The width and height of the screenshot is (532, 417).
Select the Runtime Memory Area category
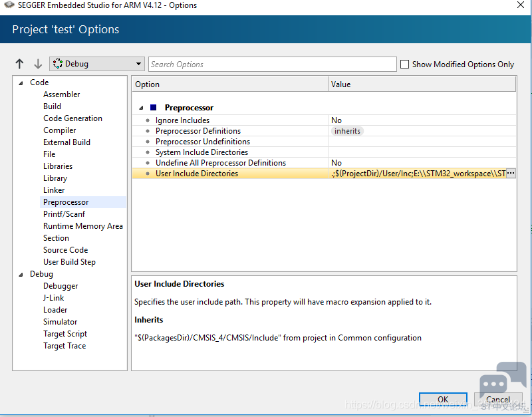(82, 226)
